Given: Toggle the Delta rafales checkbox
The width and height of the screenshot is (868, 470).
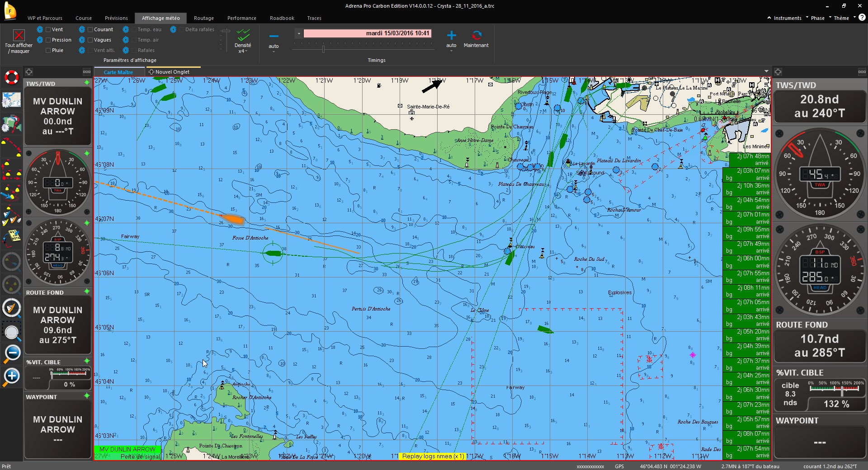Looking at the screenshot, I should click(181, 30).
